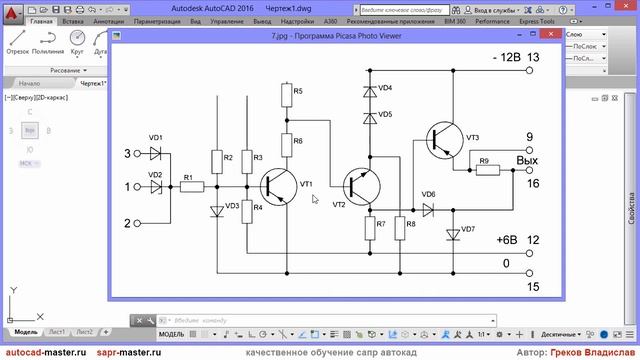The image size is (640, 360).
Task: Toggle isometric drafting in status bar
Action: (282, 334)
